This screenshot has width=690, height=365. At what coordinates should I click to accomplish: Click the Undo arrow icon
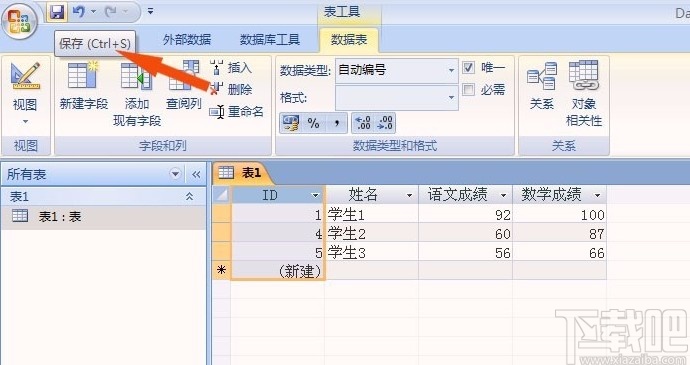click(79, 11)
